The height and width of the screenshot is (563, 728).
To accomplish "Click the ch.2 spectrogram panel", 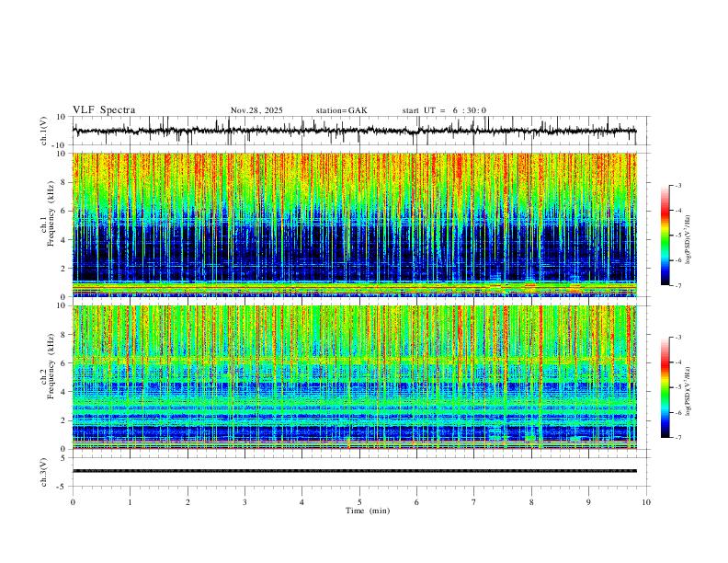I will click(354, 377).
